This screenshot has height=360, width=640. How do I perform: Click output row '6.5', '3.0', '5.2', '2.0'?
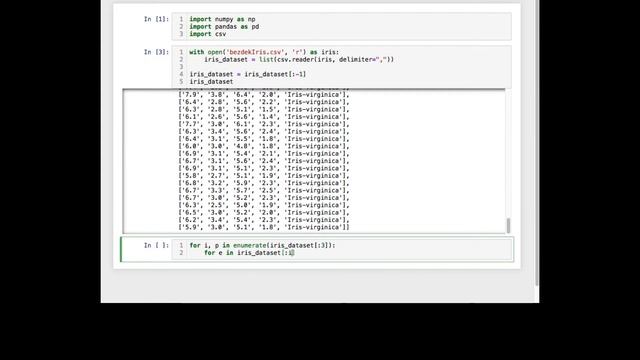[264, 212]
